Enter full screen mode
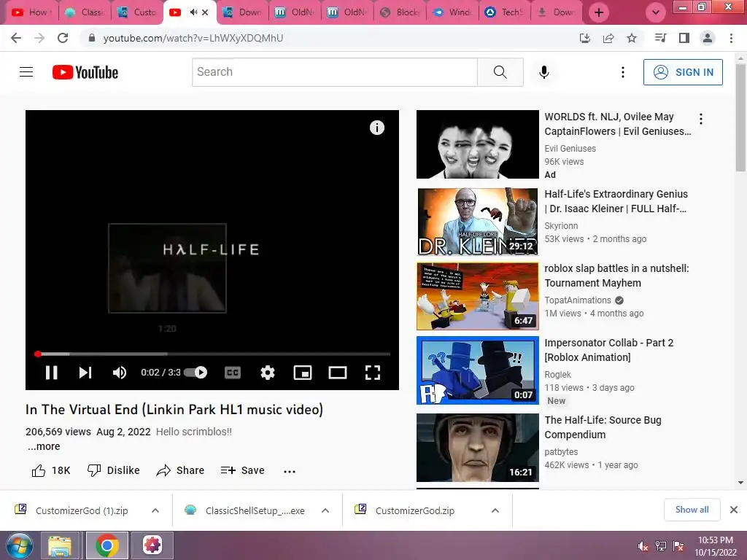Image resolution: width=747 pixels, height=560 pixels. 373,373
